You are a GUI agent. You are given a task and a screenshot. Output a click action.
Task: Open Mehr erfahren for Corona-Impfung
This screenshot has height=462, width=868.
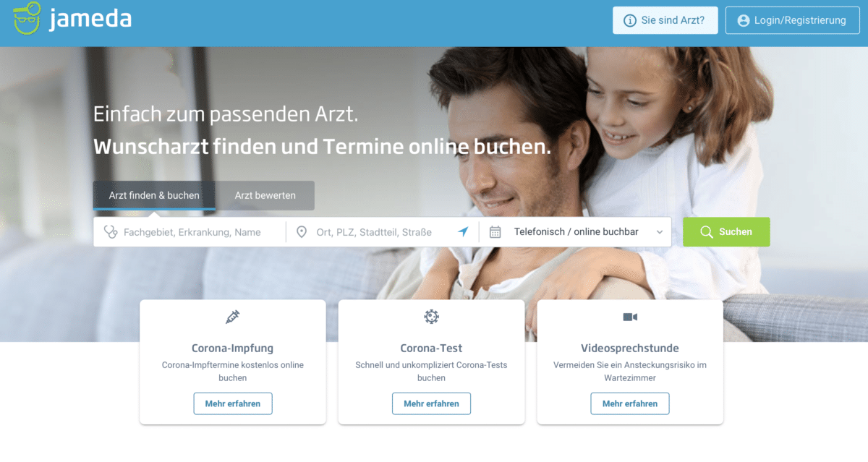click(233, 403)
